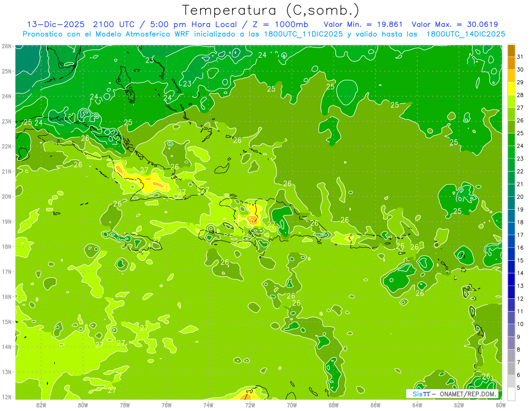Pick the topmost legend swatch above 31
This screenshot has height=411, width=532.
(x=511, y=50)
